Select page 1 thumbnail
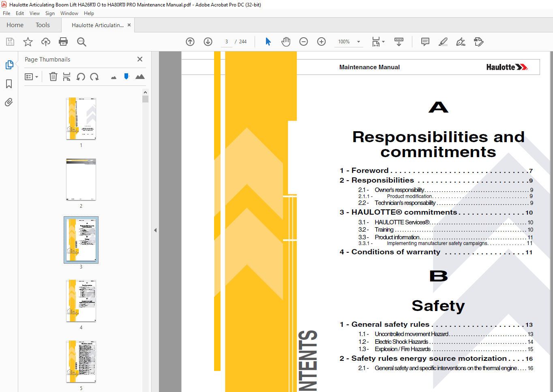Image resolution: width=553 pixels, height=392 pixels. (x=81, y=119)
